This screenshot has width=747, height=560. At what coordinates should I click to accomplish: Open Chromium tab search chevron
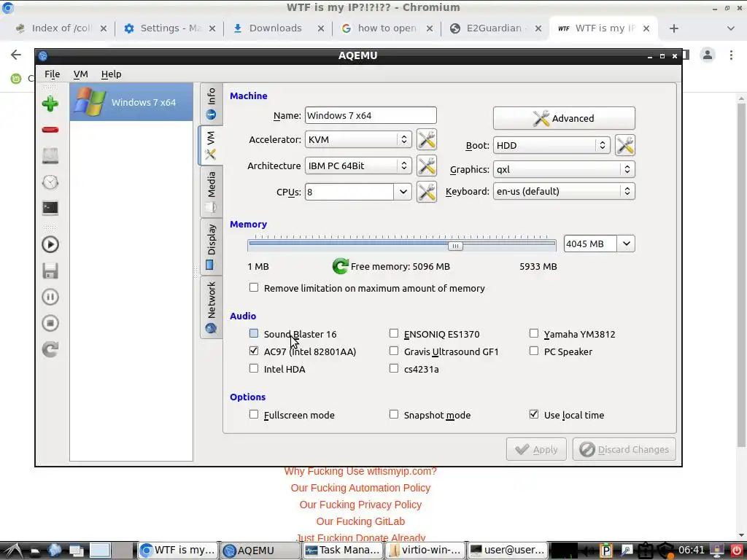(x=731, y=28)
